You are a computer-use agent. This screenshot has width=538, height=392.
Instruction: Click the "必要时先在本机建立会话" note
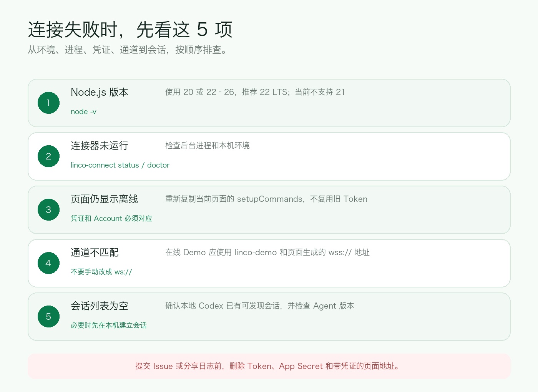[109, 326]
